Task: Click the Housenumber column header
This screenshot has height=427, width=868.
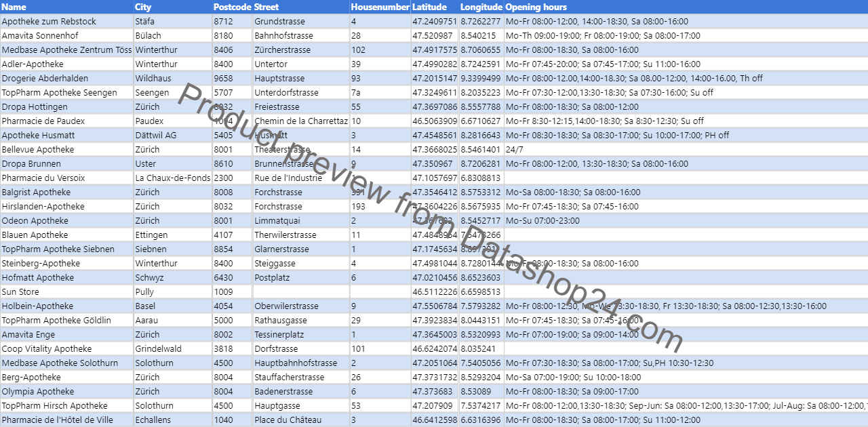Action: click(380, 7)
